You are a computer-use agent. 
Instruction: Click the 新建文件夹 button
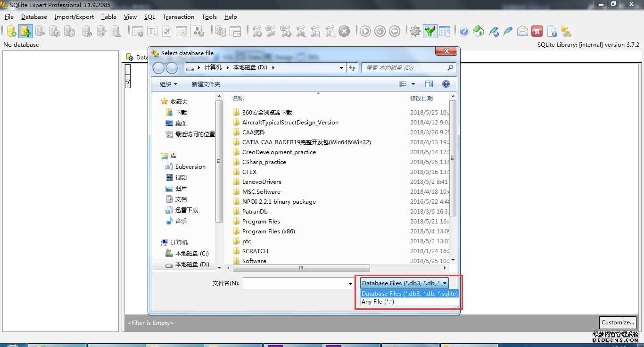206,84
